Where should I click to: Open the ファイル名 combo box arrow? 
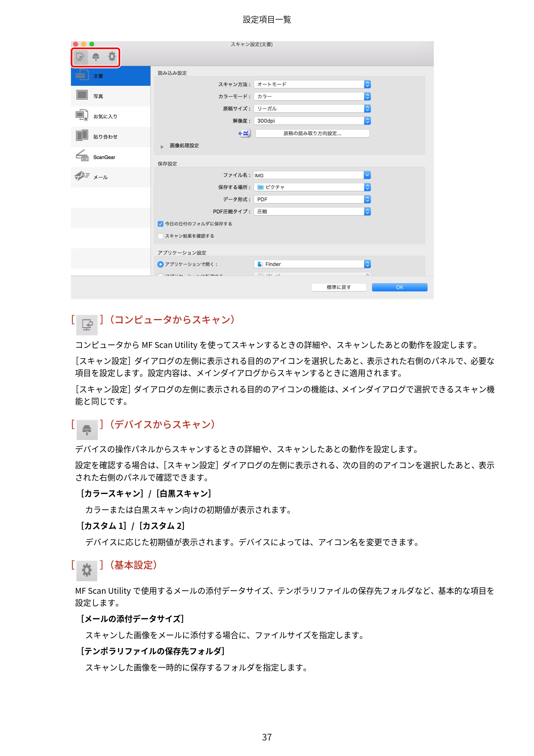(x=367, y=175)
